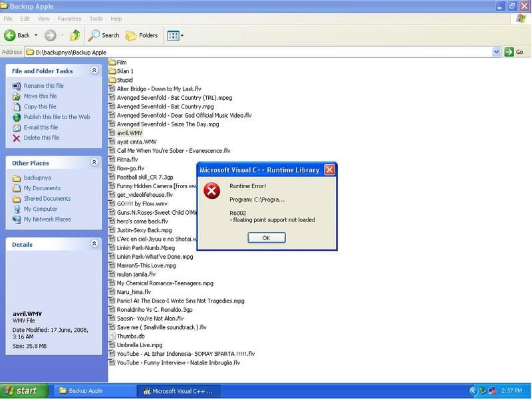The image size is (532, 399).
Task: Open the View menu
Action: (x=44, y=19)
